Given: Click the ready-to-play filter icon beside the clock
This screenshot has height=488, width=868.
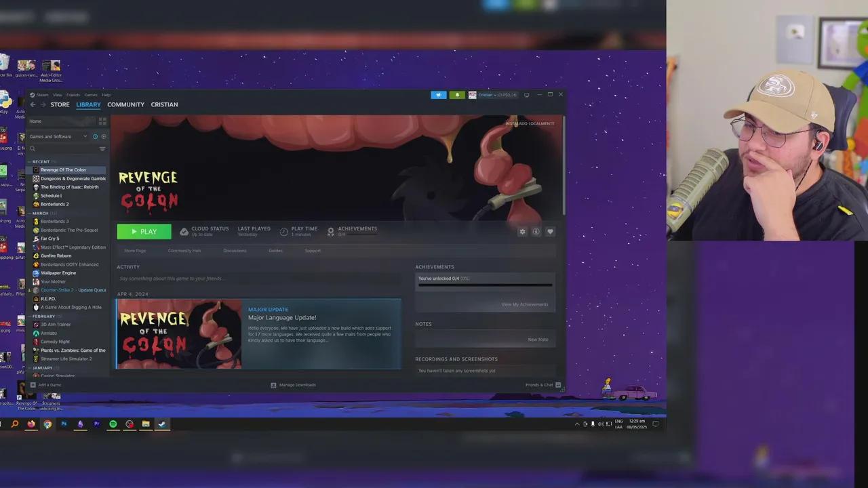Looking at the screenshot, I should [103, 136].
